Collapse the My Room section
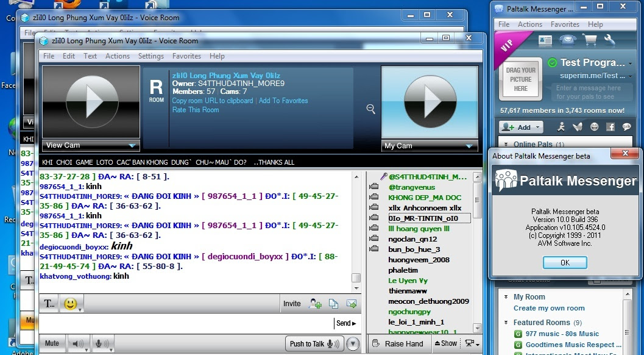The width and height of the screenshot is (644, 355). 506,296
